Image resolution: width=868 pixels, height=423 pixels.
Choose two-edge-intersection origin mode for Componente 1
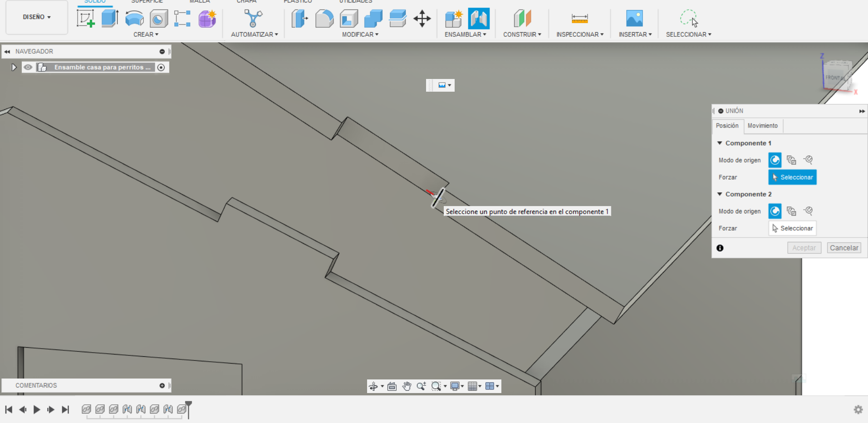click(x=808, y=160)
